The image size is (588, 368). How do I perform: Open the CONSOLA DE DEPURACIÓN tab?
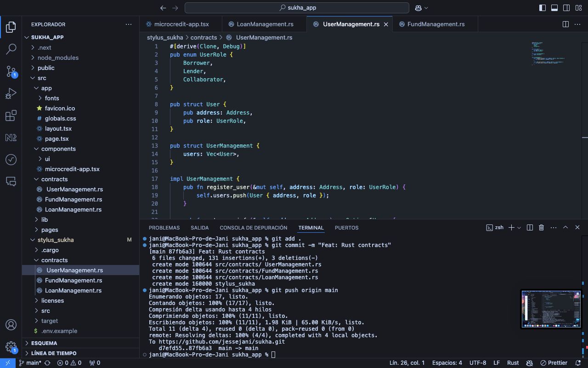click(253, 228)
